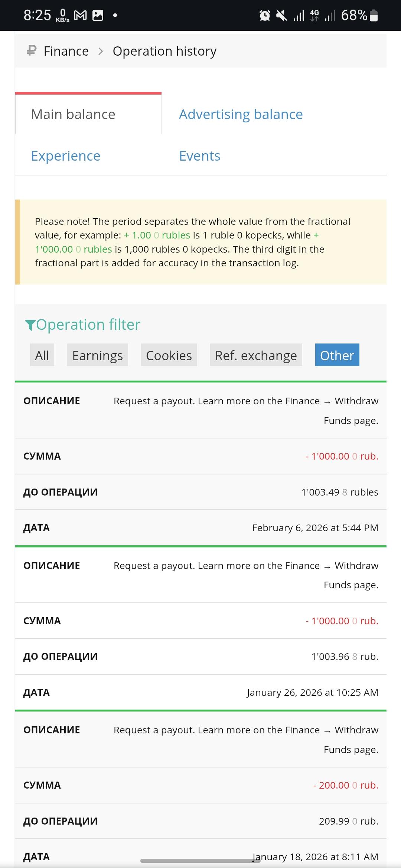Go to the Events tab
The width and height of the screenshot is (401, 868).
(x=199, y=156)
